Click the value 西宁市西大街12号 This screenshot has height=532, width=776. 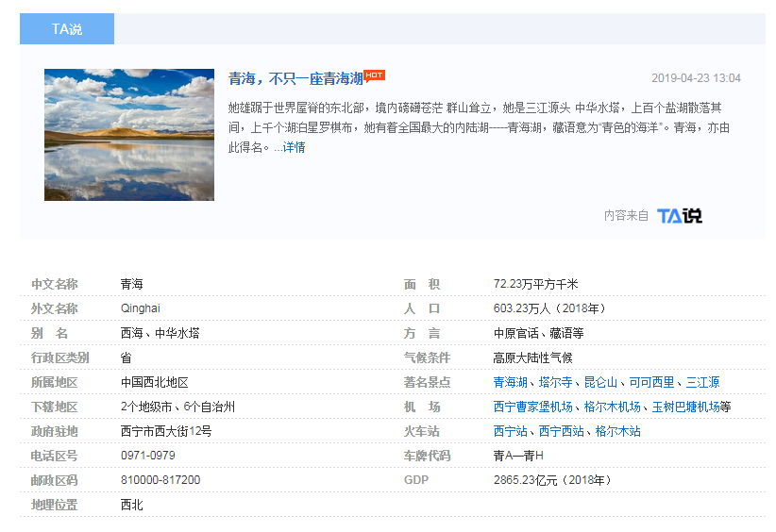point(166,431)
